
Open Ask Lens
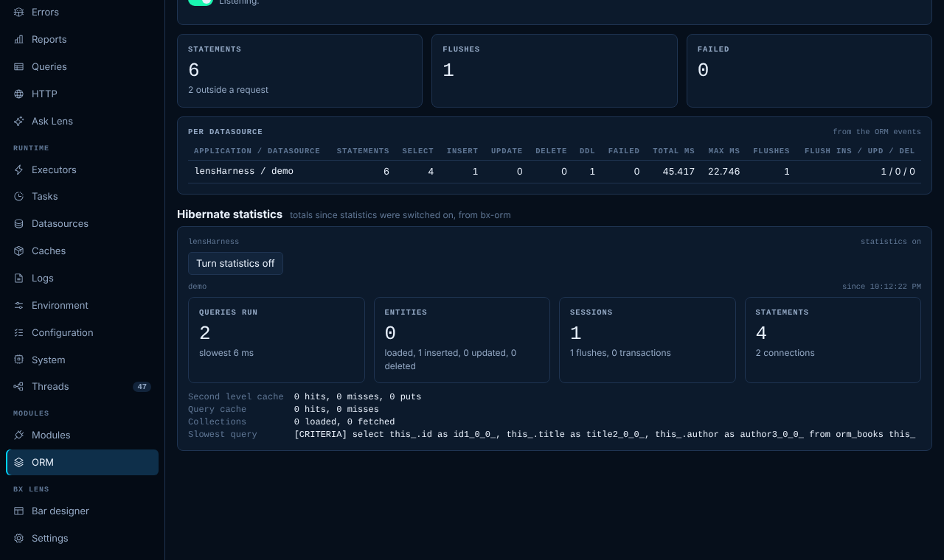[82, 122]
